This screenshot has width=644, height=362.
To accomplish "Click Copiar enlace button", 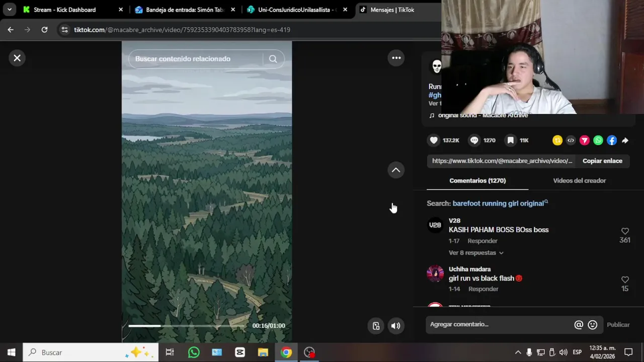I will (602, 161).
